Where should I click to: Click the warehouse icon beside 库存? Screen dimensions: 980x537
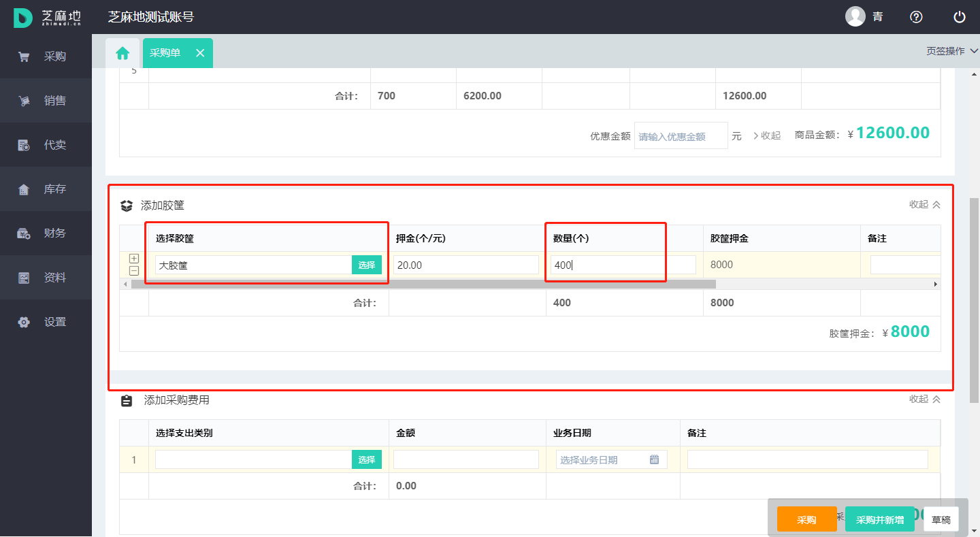click(24, 189)
